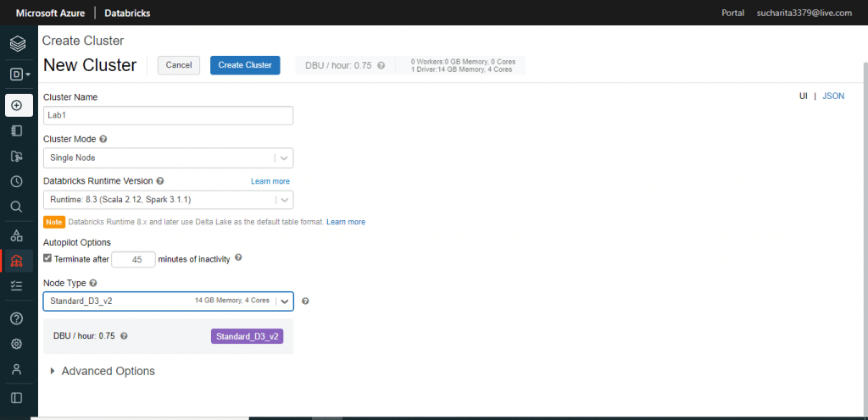
Task: Open account menu sucharita3379@live.com
Action: click(804, 13)
